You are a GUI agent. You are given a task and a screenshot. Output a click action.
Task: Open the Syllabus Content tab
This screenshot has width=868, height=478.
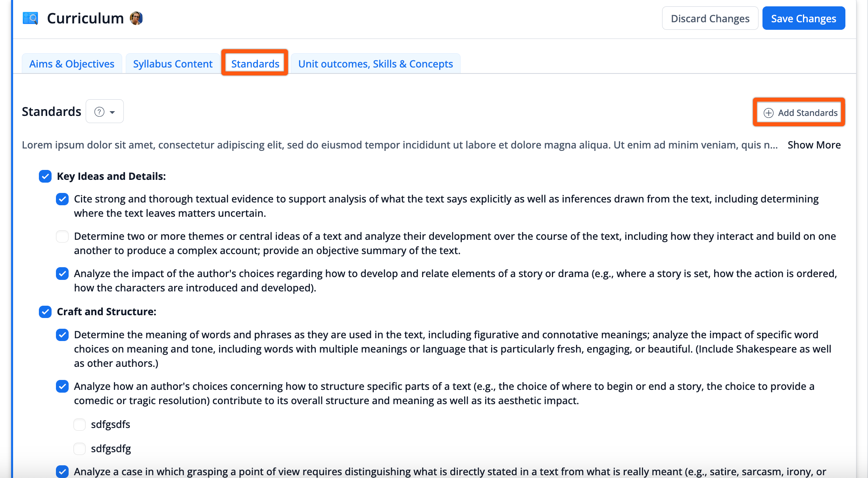172,64
